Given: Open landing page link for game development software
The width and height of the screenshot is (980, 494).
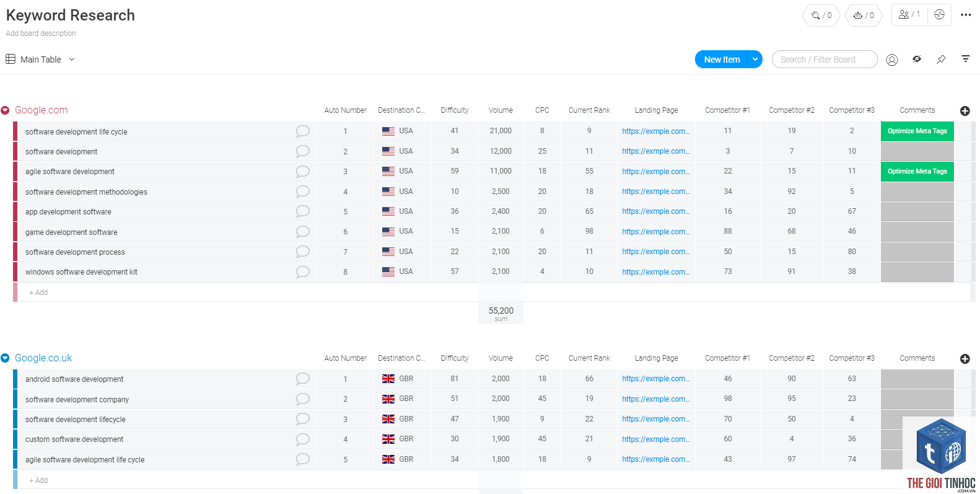Looking at the screenshot, I should (x=656, y=232).
